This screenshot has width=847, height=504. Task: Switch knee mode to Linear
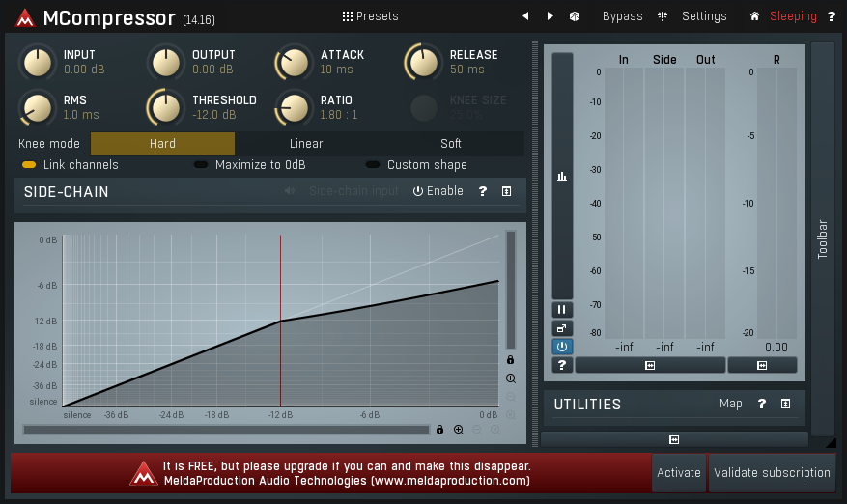click(x=306, y=144)
